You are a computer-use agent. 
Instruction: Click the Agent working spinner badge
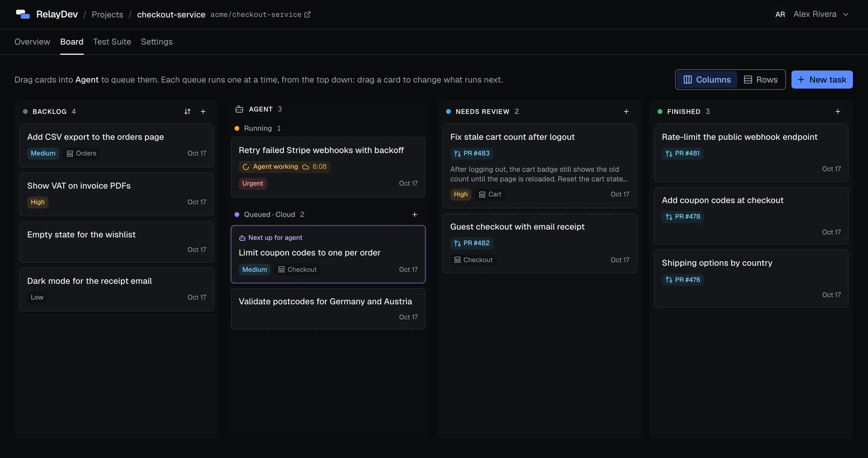[285, 167]
